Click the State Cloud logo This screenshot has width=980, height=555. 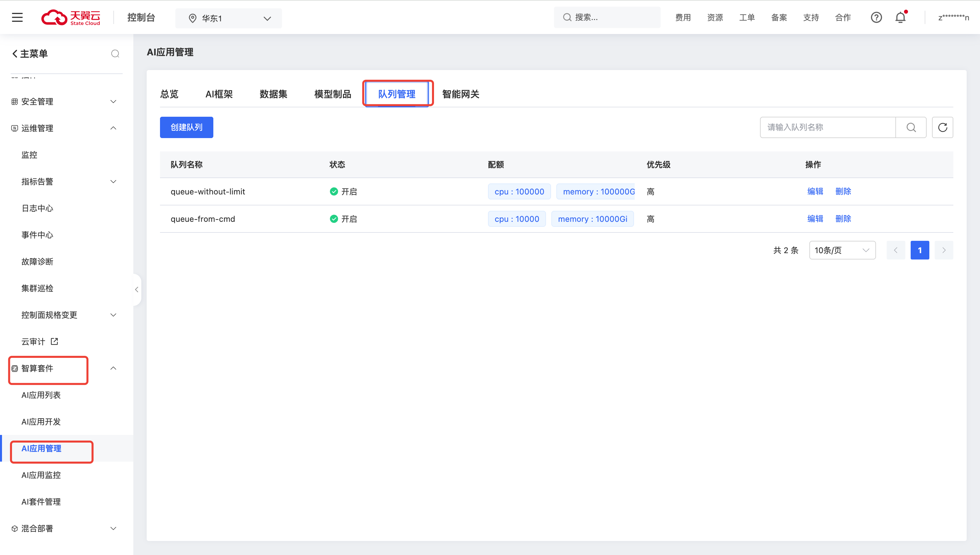pos(71,18)
